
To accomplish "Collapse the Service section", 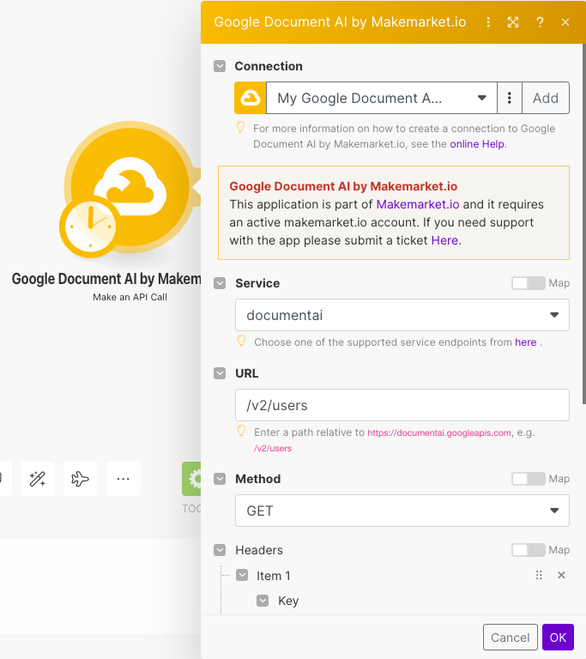I will tap(220, 283).
